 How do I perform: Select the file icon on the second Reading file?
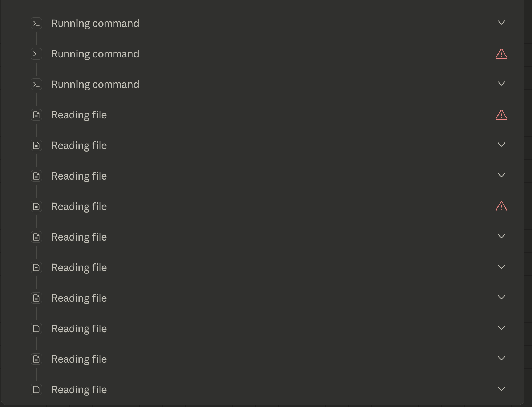point(36,145)
